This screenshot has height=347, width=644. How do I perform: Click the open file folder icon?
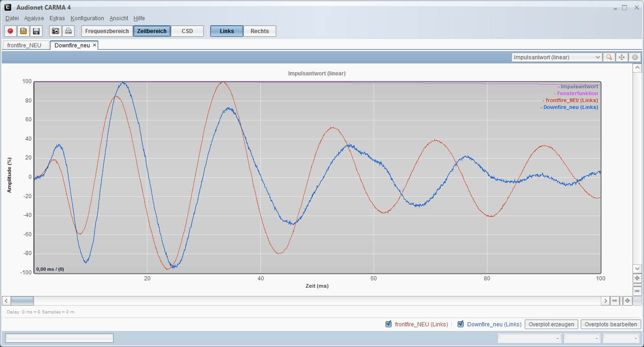pyautogui.click(x=23, y=31)
